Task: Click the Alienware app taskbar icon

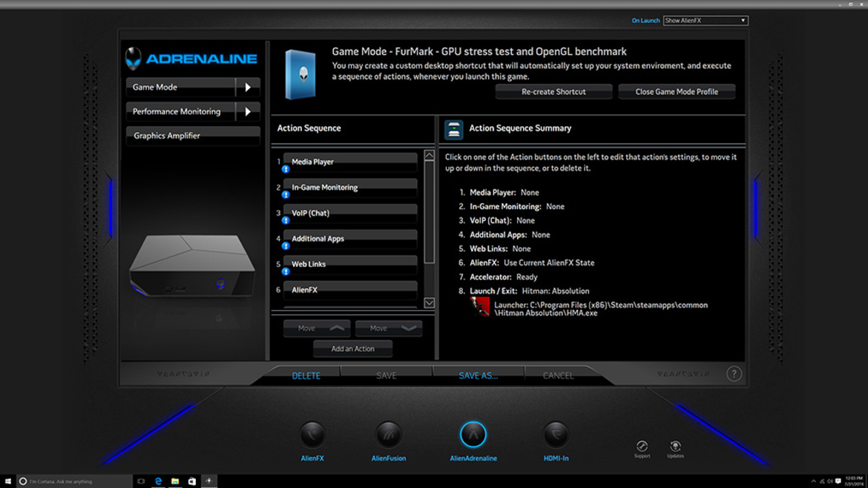Action: click(x=208, y=481)
